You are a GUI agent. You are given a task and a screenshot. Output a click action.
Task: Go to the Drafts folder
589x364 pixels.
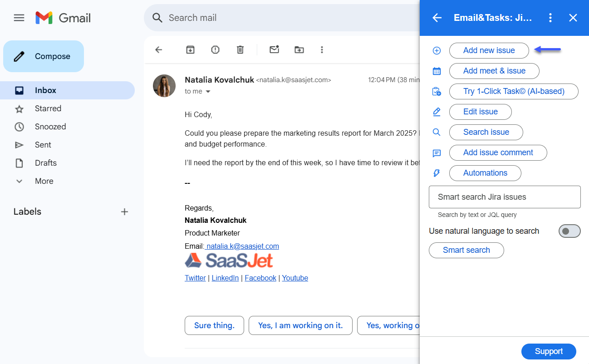point(46,163)
